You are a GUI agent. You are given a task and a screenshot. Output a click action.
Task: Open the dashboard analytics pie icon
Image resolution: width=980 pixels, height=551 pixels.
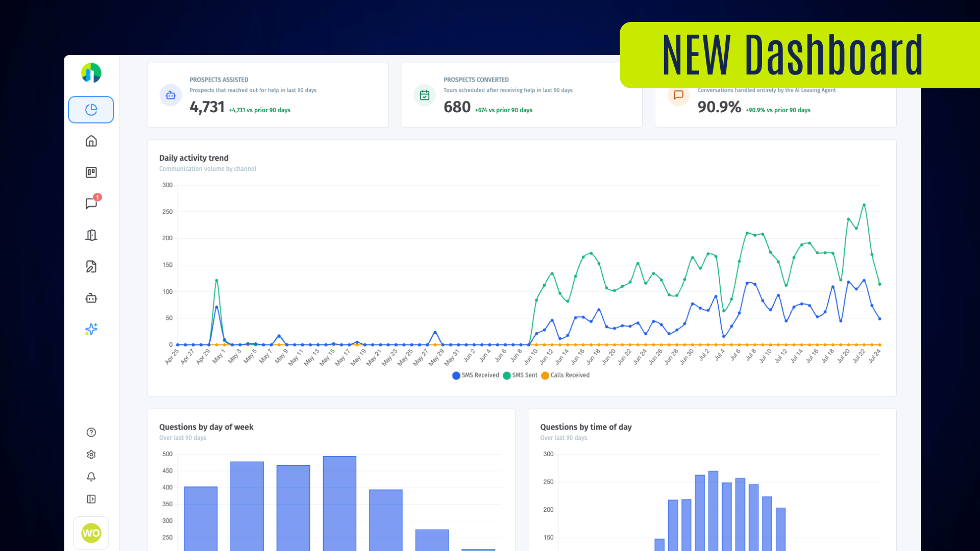[91, 110]
